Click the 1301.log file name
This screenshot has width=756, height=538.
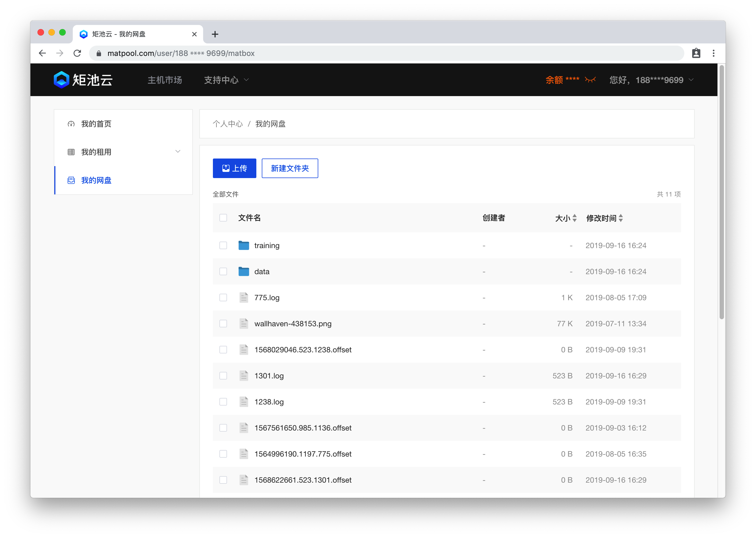[x=269, y=376]
